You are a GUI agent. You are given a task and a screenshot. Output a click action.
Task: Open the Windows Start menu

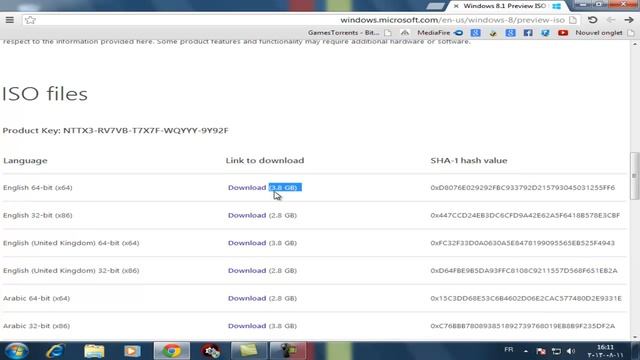pyautogui.click(x=16, y=351)
